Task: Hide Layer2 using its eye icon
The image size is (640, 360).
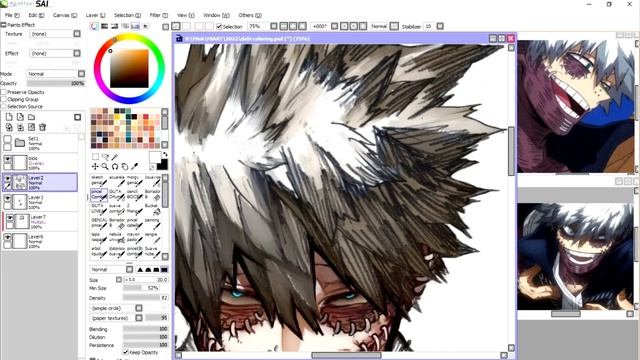Action: (7, 178)
